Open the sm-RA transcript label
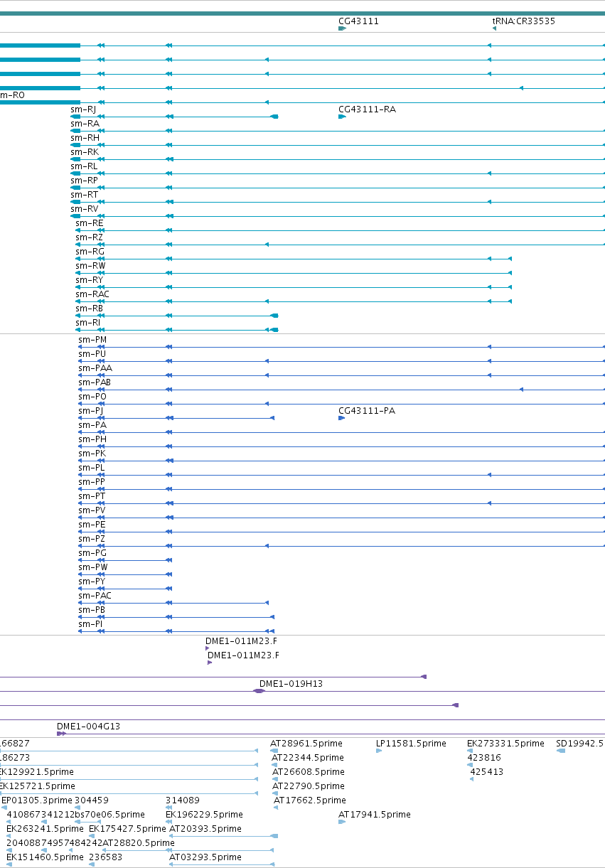Viewport: 605px width, 868px height. point(85,124)
